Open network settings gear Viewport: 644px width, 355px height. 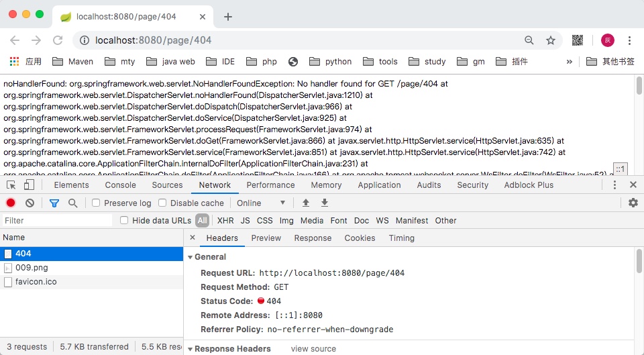[x=633, y=203]
